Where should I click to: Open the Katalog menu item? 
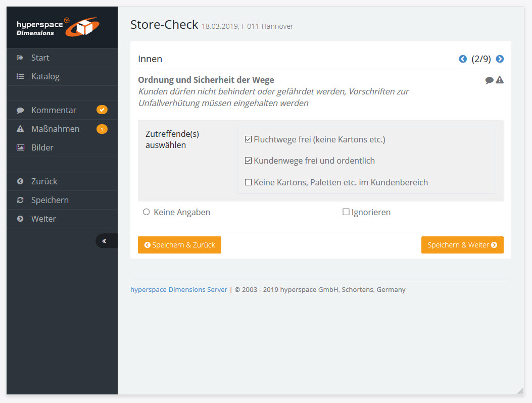[45, 76]
